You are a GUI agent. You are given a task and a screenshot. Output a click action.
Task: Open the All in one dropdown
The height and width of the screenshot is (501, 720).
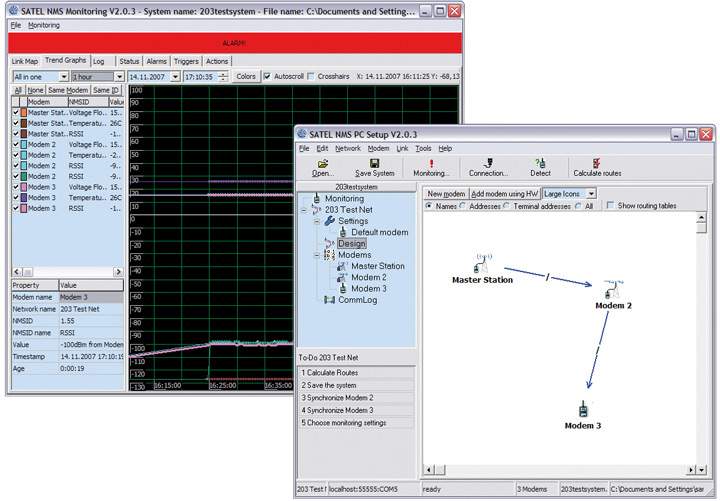pyautogui.click(x=64, y=77)
